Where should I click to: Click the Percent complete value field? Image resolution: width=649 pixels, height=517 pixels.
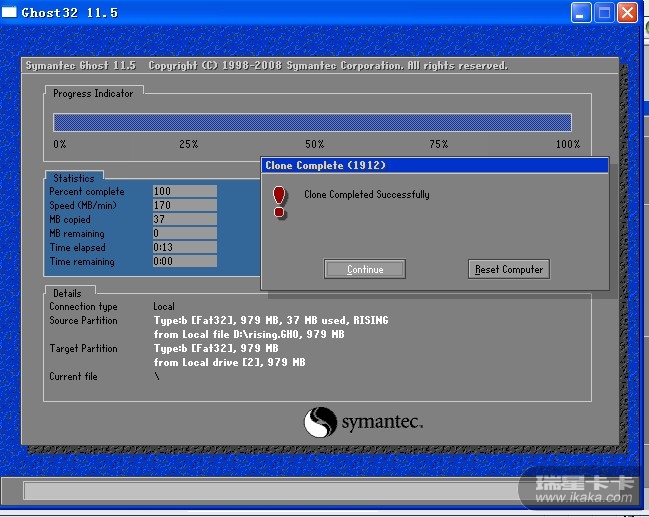[x=184, y=191]
